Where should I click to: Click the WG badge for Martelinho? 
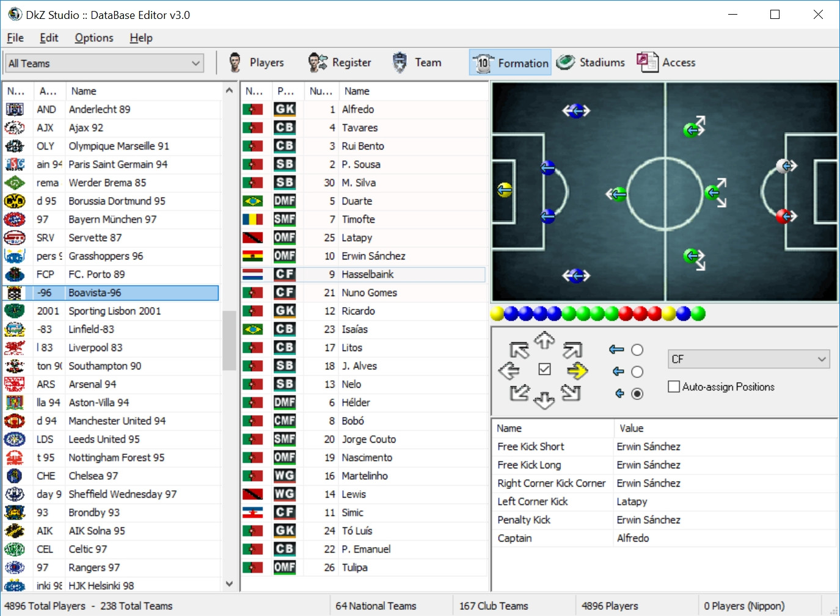285,476
